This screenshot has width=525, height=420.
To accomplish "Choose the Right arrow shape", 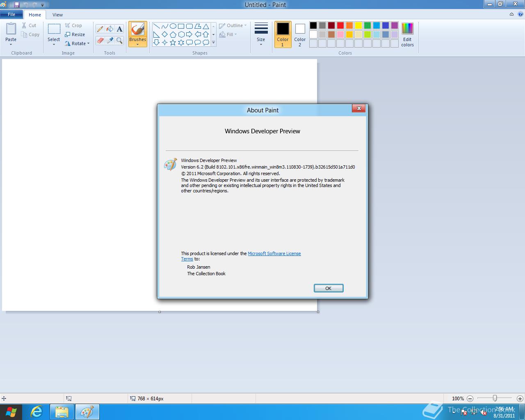I will 189,34.
